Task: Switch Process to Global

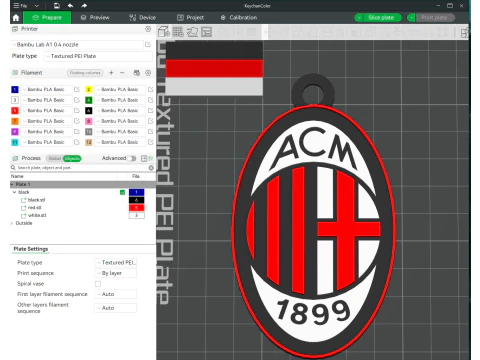Action: coord(54,158)
